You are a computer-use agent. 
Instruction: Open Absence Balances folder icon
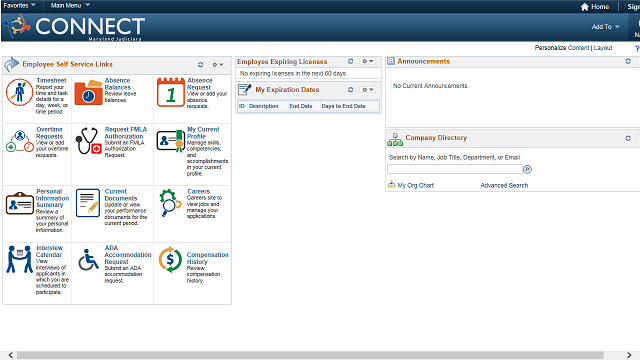tap(88, 92)
